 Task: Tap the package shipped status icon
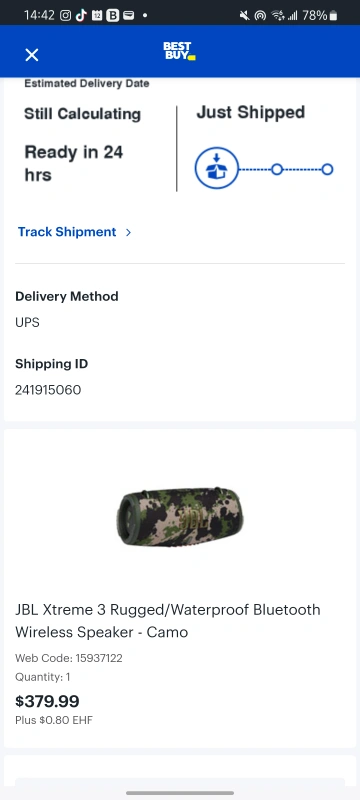click(x=217, y=169)
